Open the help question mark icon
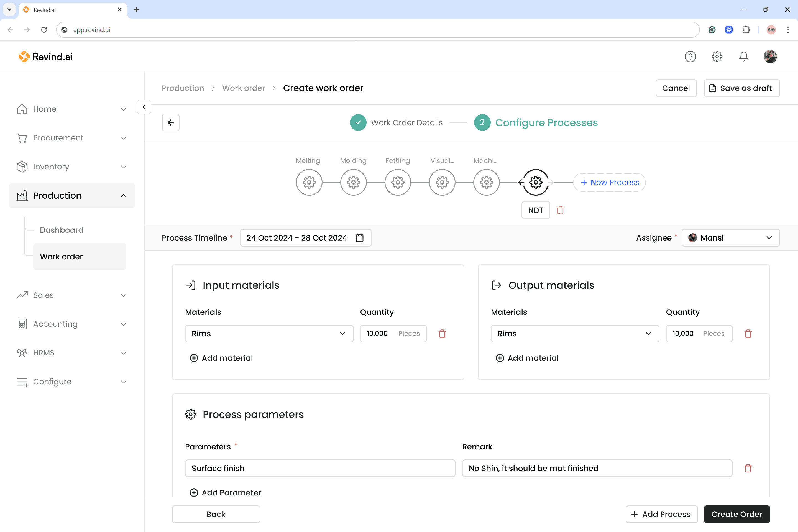The image size is (798, 532). 690,56
